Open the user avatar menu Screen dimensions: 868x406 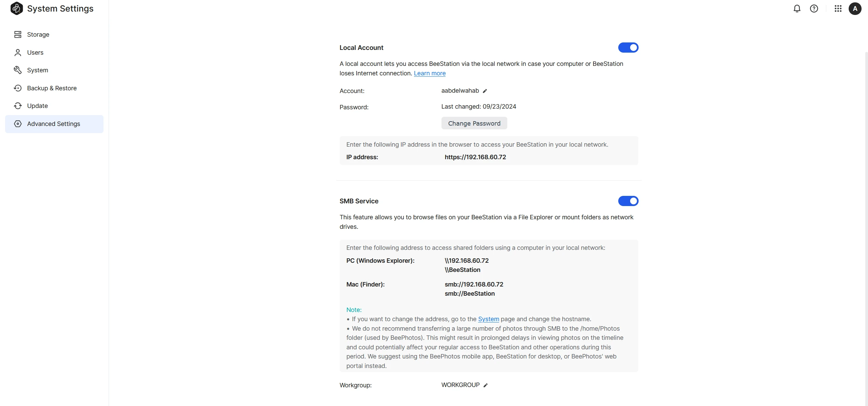pyautogui.click(x=855, y=8)
